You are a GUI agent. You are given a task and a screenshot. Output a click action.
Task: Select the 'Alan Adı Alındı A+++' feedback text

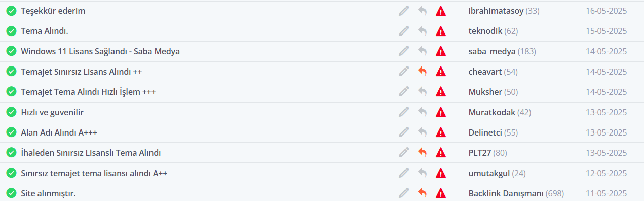click(59, 132)
